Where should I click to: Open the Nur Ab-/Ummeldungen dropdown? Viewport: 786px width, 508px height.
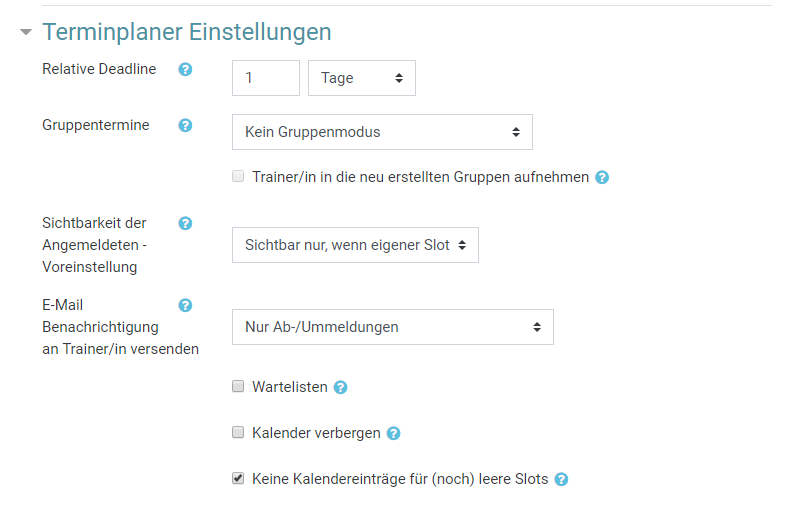[393, 327]
